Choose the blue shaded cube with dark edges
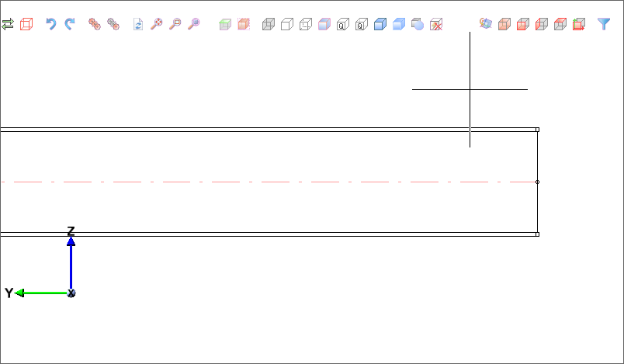Image resolution: width=624 pixels, height=364 pixels. pyautogui.click(x=380, y=24)
